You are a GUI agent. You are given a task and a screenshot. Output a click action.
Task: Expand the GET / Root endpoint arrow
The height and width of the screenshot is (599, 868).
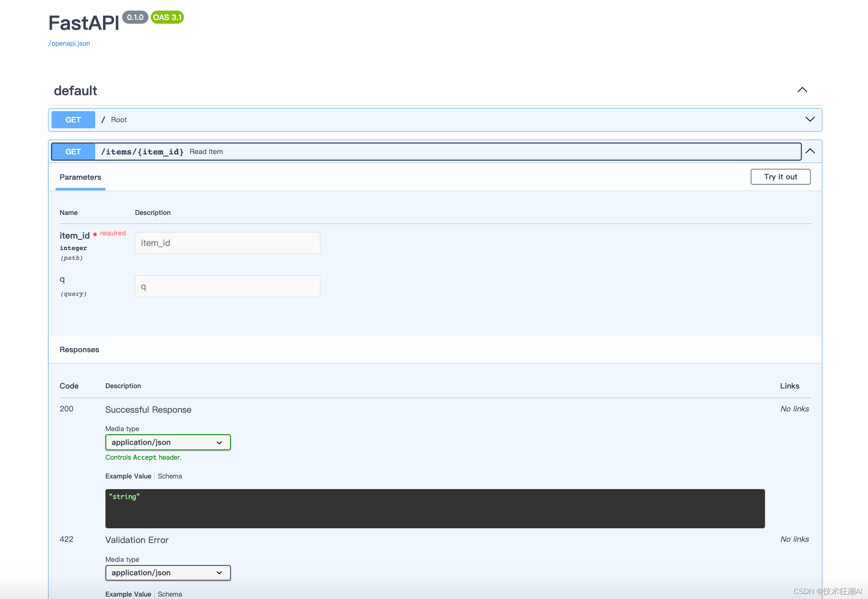[x=810, y=119]
